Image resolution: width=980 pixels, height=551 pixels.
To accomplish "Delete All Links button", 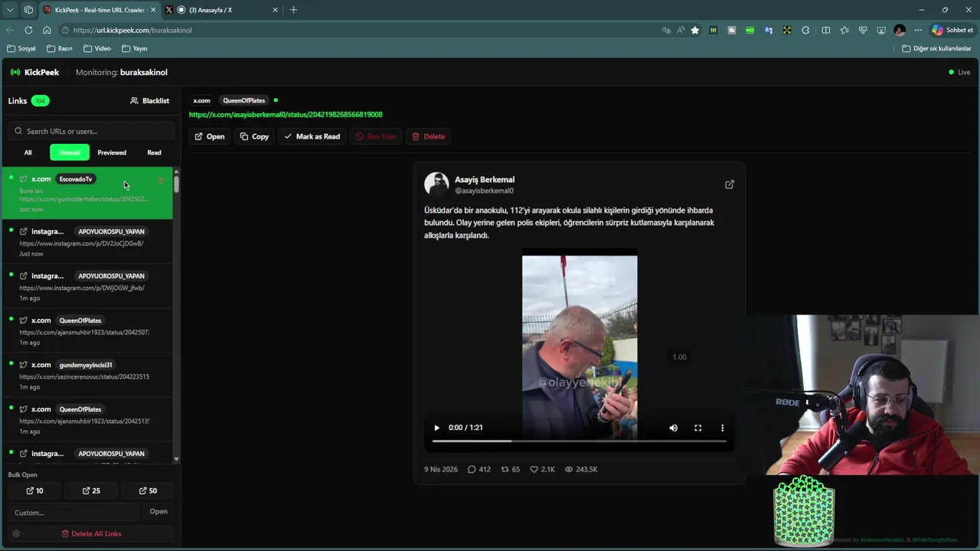I will tap(91, 533).
